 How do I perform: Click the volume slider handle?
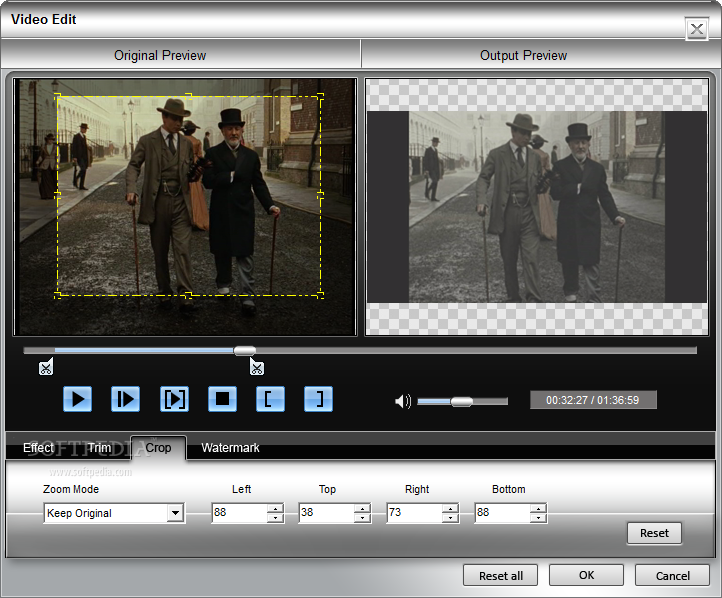(461, 402)
